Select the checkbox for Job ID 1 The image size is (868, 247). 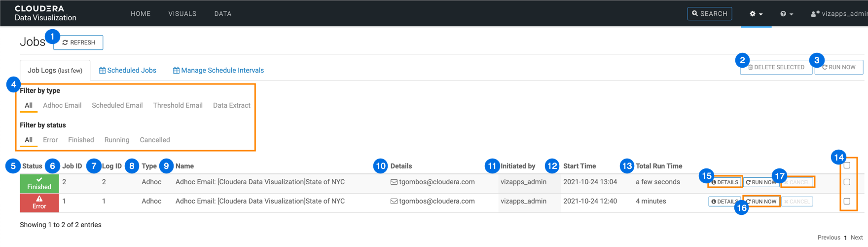847,202
